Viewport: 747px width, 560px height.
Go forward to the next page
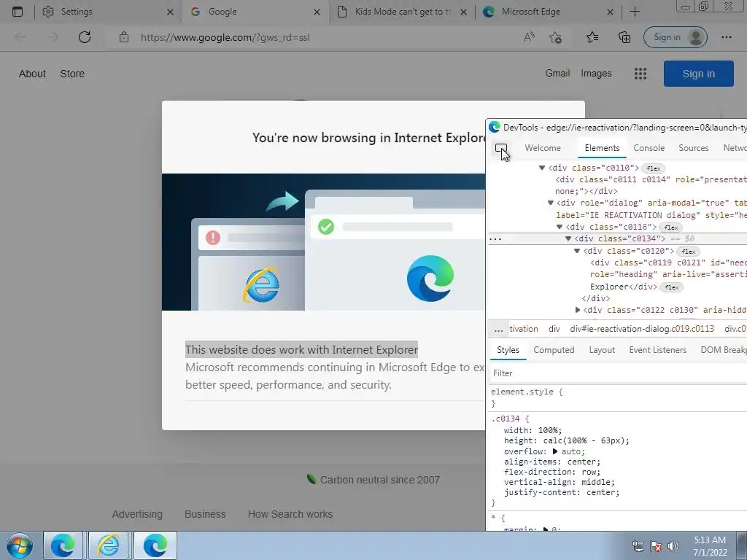(53, 37)
